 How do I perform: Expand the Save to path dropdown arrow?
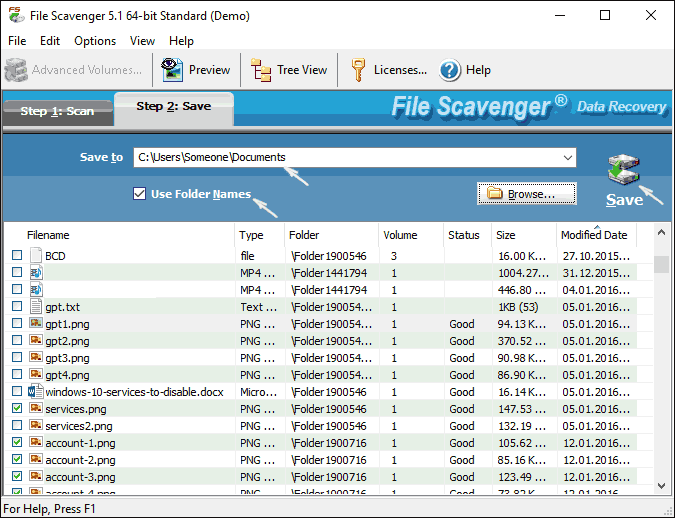pos(568,158)
